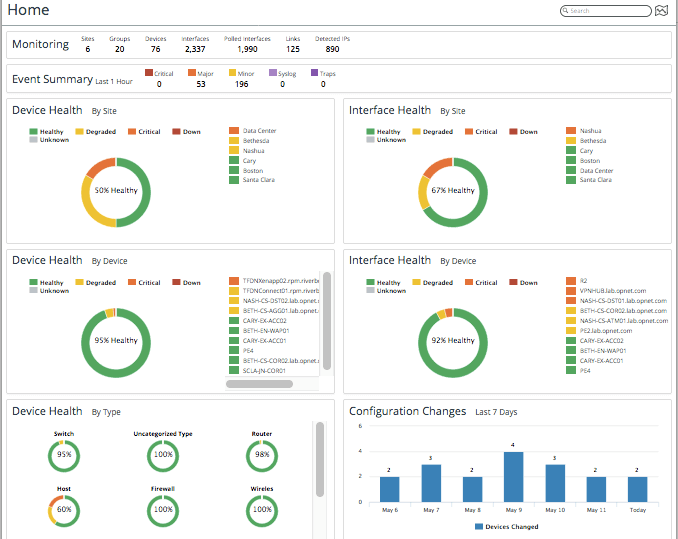The width and height of the screenshot is (678, 539).
Task: Toggle Healthy legend in Device Health By Site
Action: point(46,132)
